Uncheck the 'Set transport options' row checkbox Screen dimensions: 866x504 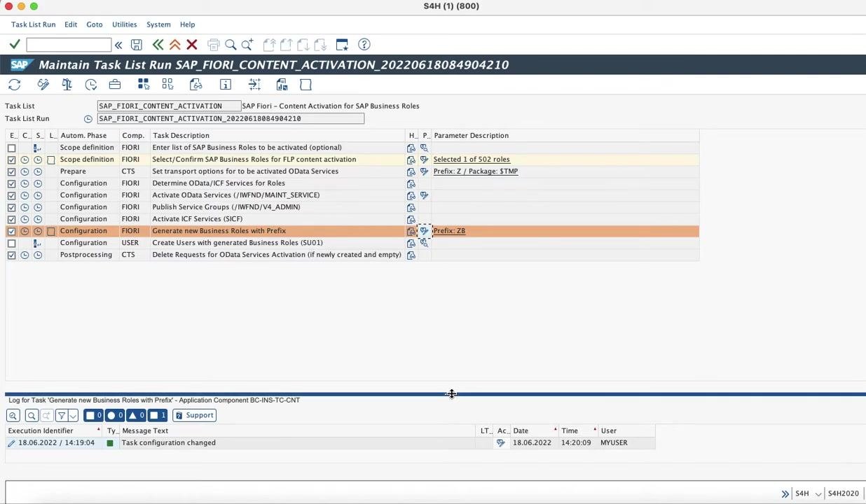[11, 171]
